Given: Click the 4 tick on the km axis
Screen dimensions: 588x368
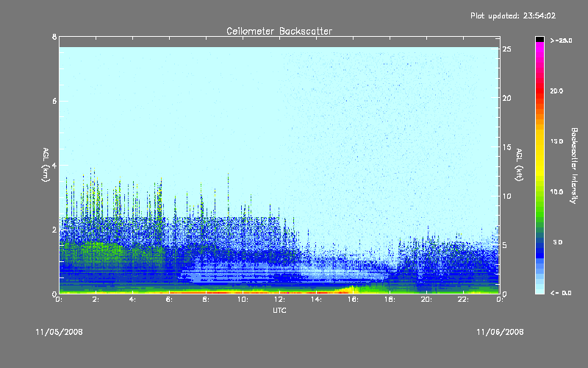Looking at the screenshot, I should pos(54,165).
